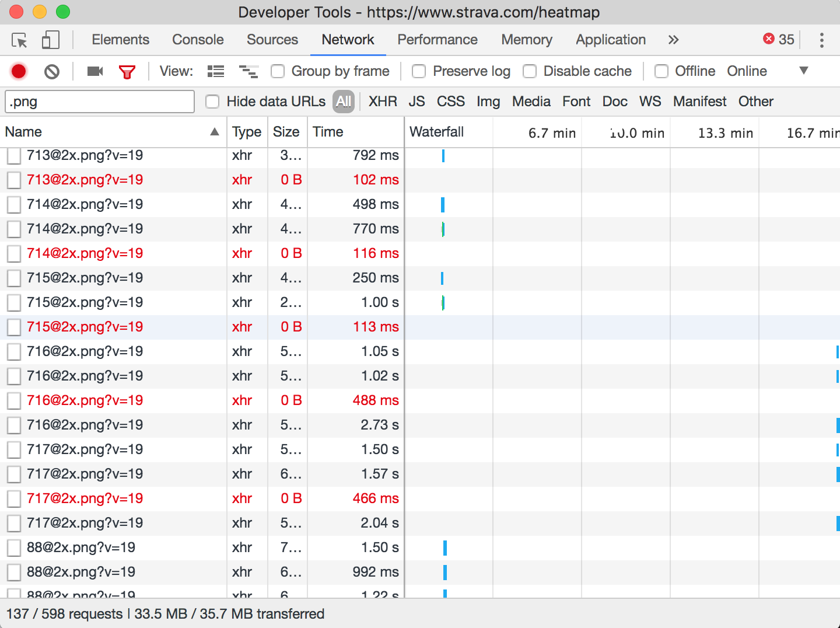Check the Disable cache option
This screenshot has height=628, width=840.
pyautogui.click(x=530, y=71)
